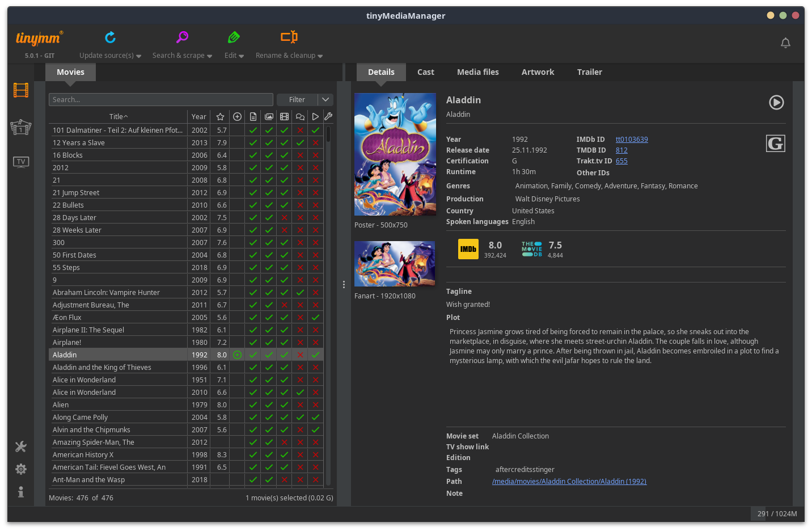Open the notifications bell

785,43
